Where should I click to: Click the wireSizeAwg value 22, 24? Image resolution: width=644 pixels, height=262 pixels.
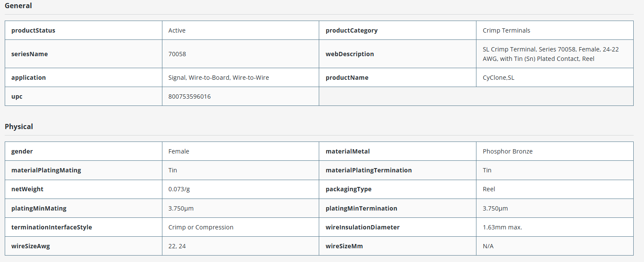(x=177, y=246)
